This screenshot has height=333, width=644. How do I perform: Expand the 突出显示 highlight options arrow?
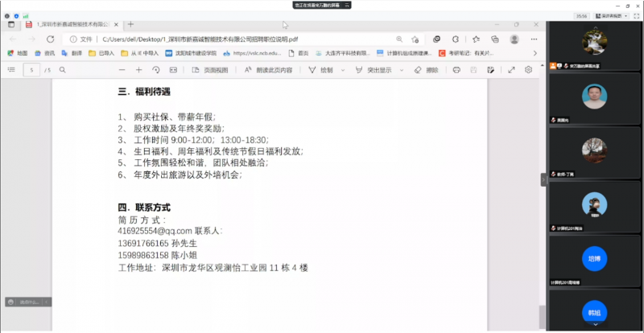point(400,70)
